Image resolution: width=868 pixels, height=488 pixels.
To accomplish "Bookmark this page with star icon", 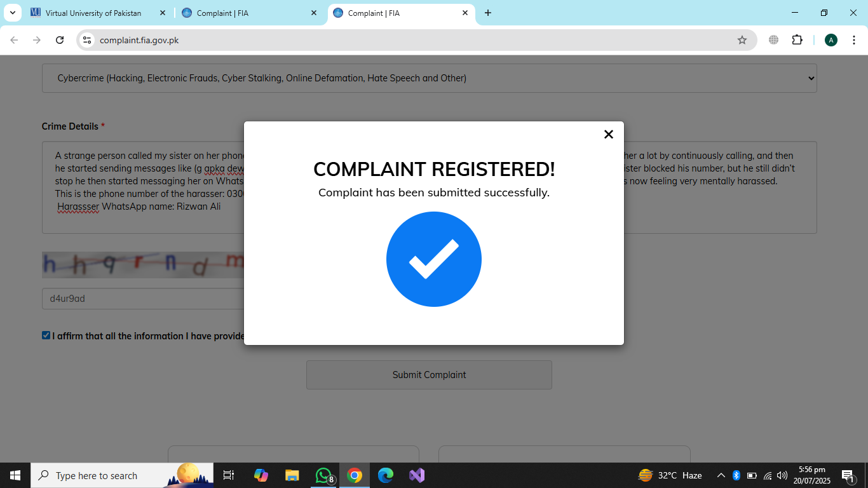I will coord(742,40).
